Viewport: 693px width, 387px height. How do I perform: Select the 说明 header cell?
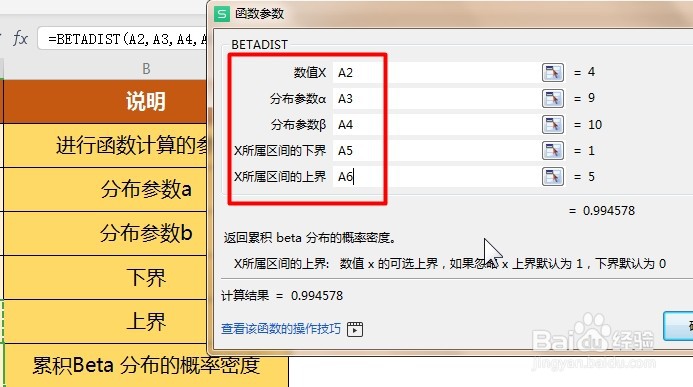pyautogui.click(x=105, y=102)
